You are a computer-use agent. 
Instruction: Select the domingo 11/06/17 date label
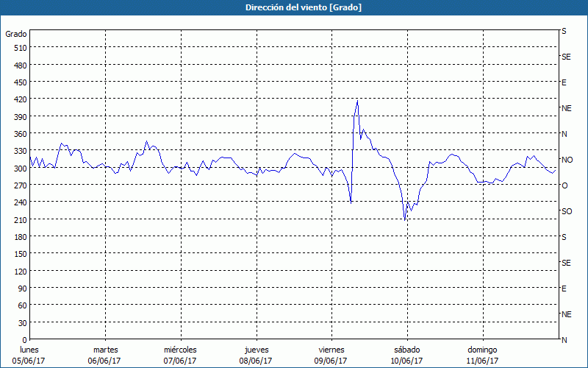coord(482,355)
